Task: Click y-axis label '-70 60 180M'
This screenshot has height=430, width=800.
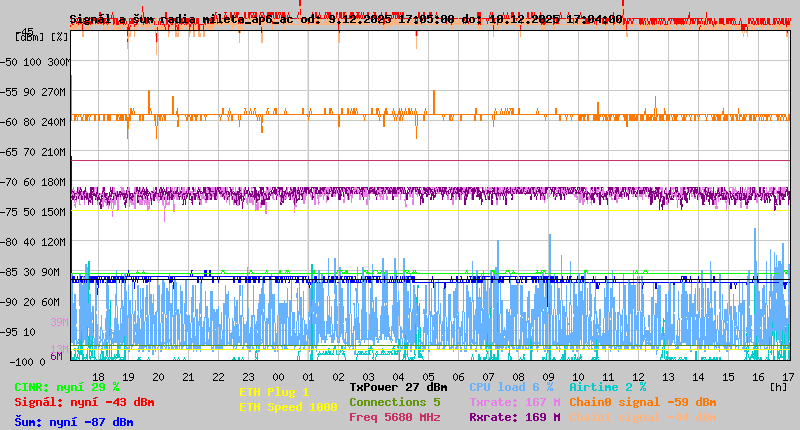Action: tap(33, 182)
